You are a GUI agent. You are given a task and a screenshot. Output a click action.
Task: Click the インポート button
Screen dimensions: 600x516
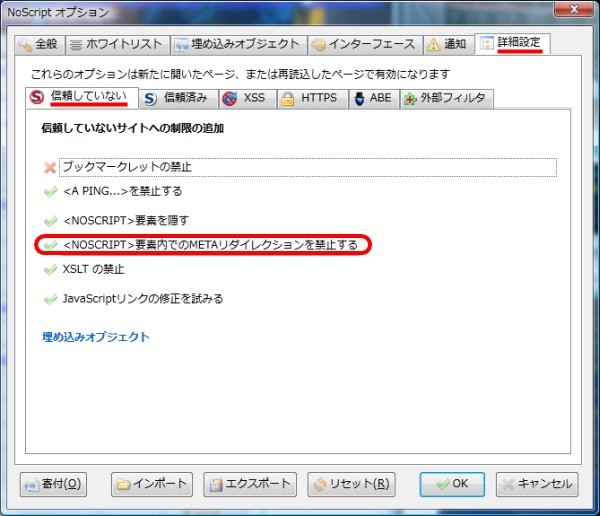coord(152,484)
